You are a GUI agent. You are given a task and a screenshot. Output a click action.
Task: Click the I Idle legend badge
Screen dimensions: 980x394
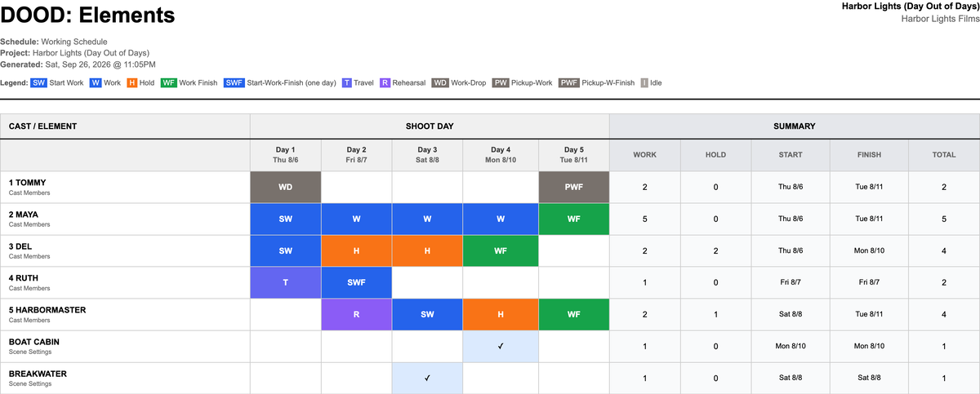[644, 82]
